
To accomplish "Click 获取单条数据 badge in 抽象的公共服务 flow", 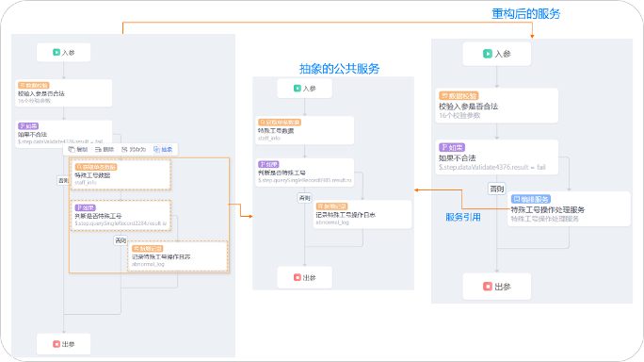I will pos(280,123).
